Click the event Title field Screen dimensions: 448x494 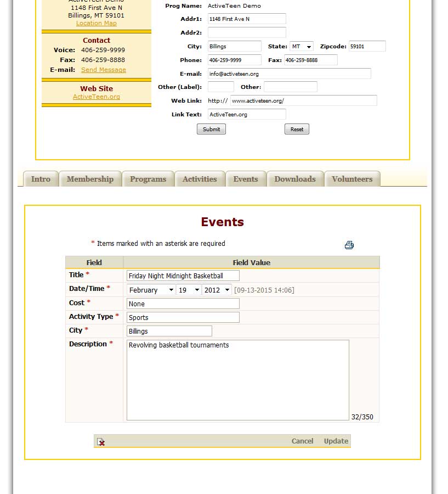click(183, 276)
